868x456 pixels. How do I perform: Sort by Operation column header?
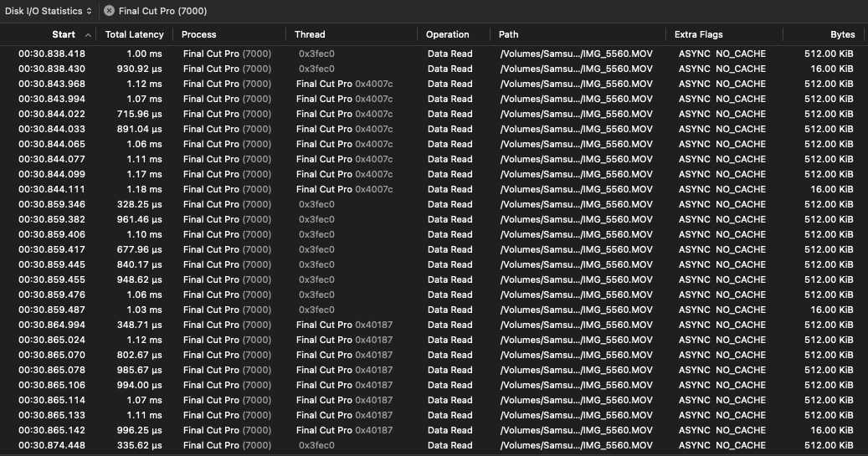[x=447, y=34]
